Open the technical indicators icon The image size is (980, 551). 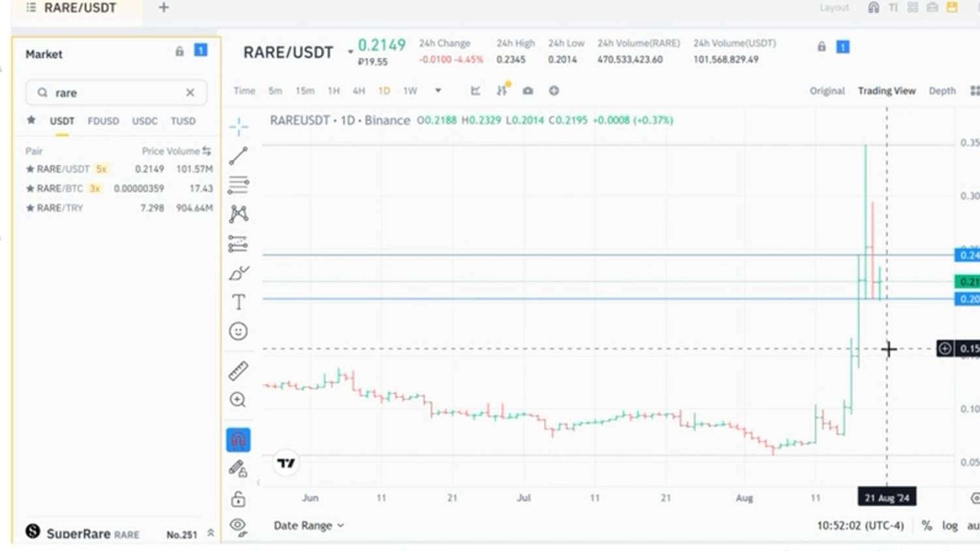502,90
